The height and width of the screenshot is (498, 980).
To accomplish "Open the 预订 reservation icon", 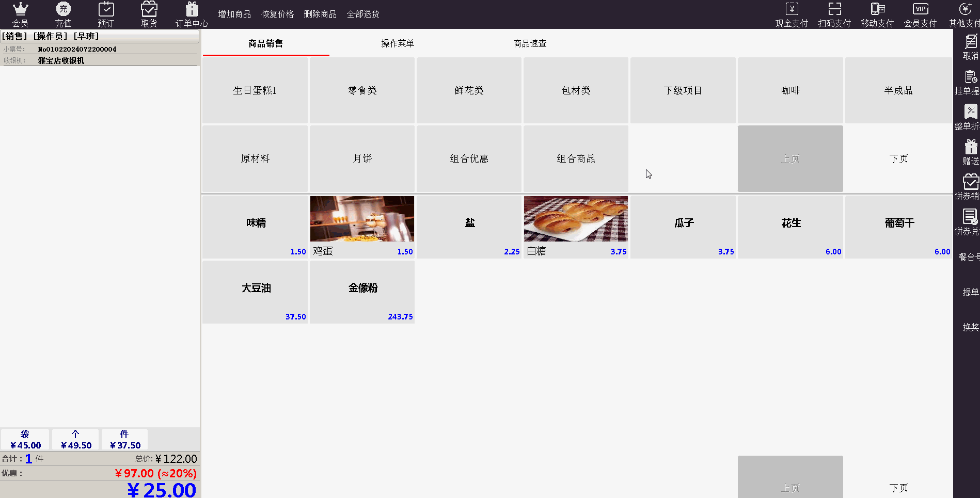I will click(x=106, y=14).
